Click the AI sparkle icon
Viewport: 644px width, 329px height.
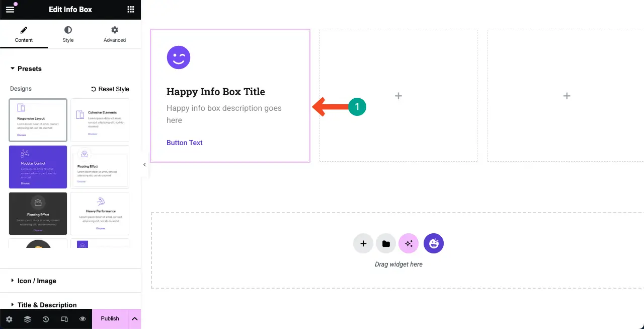point(409,244)
